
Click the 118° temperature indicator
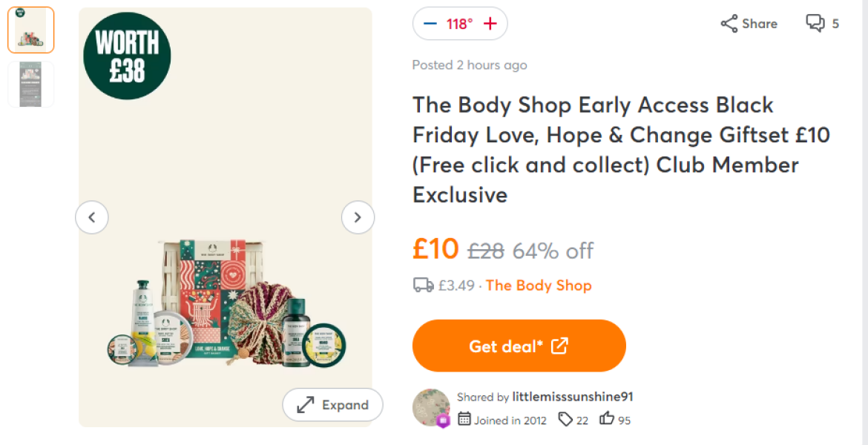click(460, 23)
